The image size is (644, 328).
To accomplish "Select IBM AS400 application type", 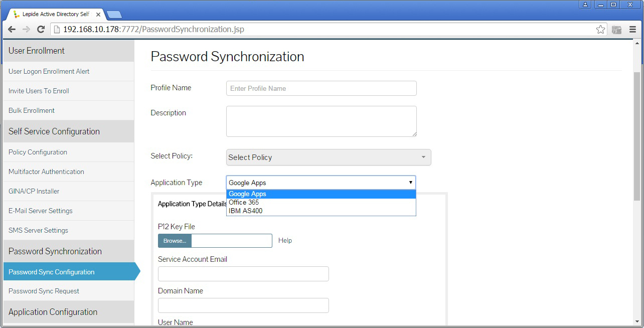I will (x=245, y=211).
